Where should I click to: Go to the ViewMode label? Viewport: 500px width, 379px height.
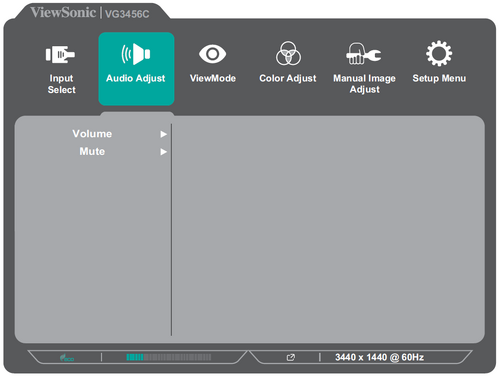point(213,78)
